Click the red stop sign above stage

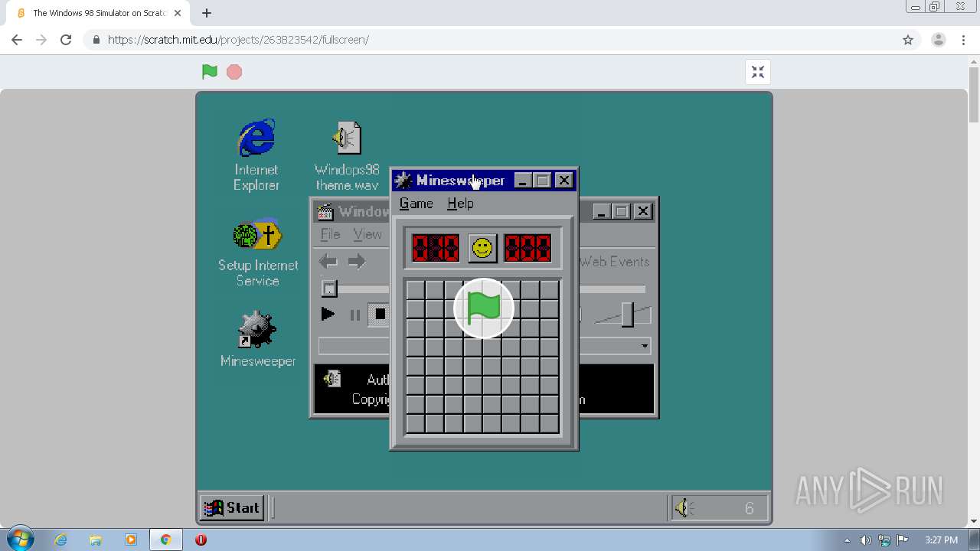(x=234, y=72)
